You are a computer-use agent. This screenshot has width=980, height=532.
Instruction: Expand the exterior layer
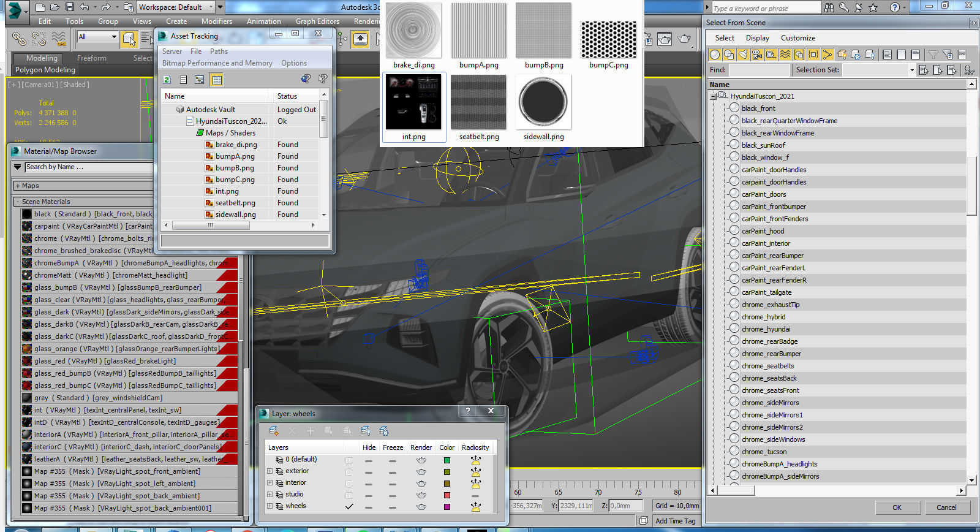269,471
